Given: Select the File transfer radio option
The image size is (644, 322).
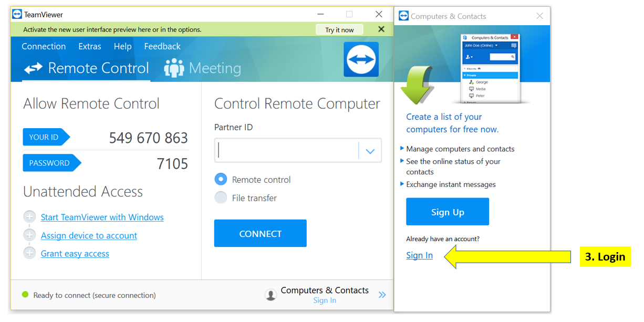Looking at the screenshot, I should click(221, 198).
